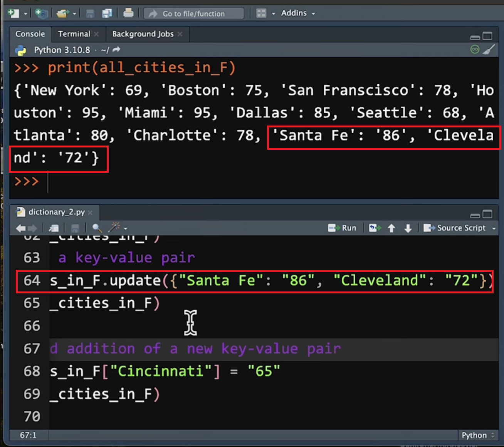Show document in new window icon

[54, 228]
